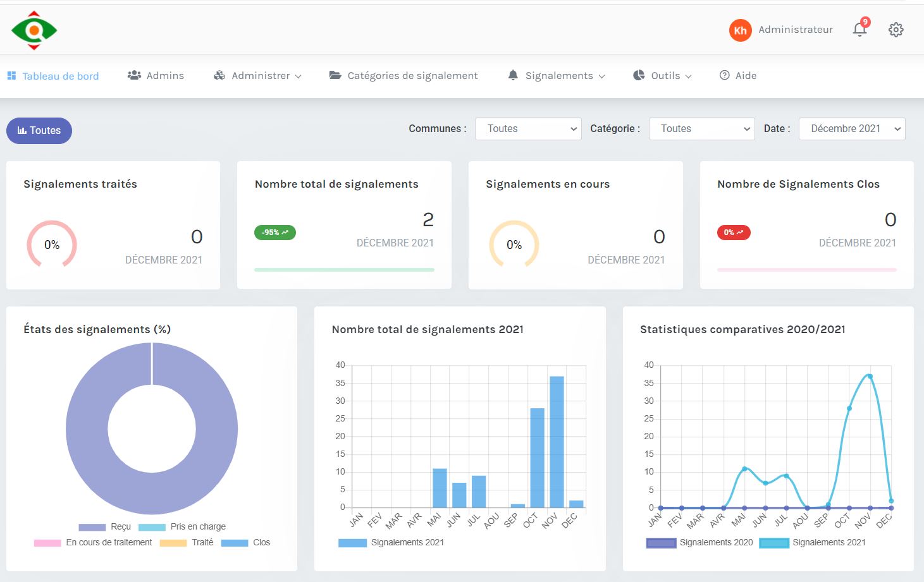
Task: Click the folder icon beside Catégories de signalement
Action: tap(335, 75)
